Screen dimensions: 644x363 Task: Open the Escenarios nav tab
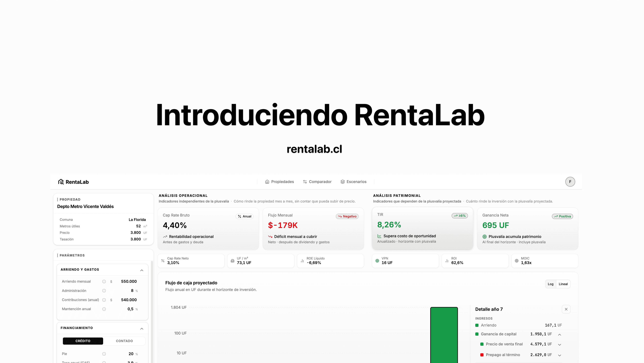[x=354, y=182]
